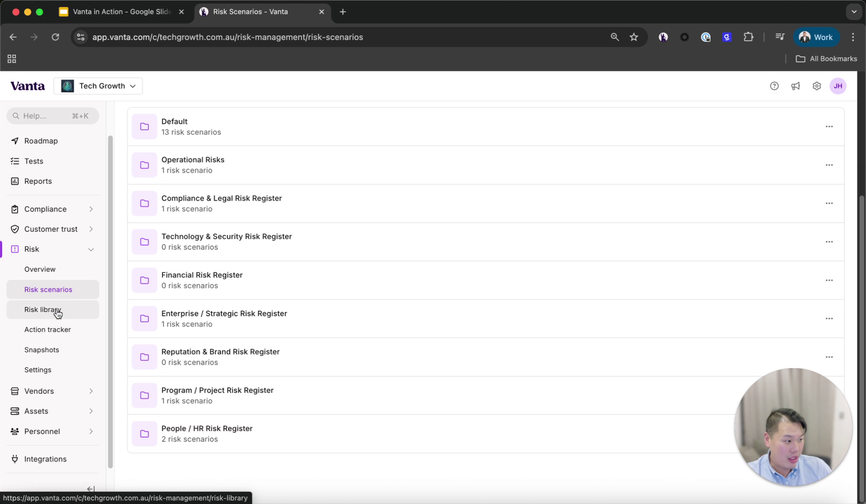The width and height of the screenshot is (866, 504).
Task: Click the JH account avatar
Action: [838, 86]
